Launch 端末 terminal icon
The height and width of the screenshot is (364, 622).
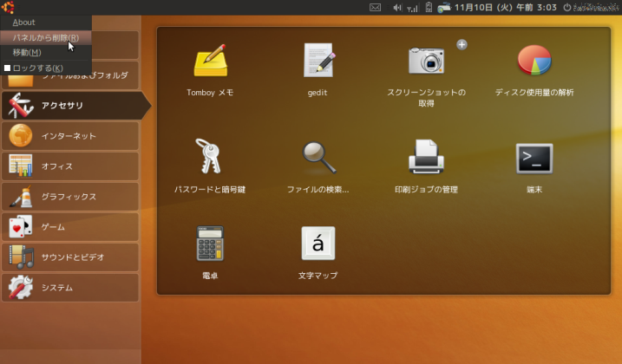click(534, 159)
